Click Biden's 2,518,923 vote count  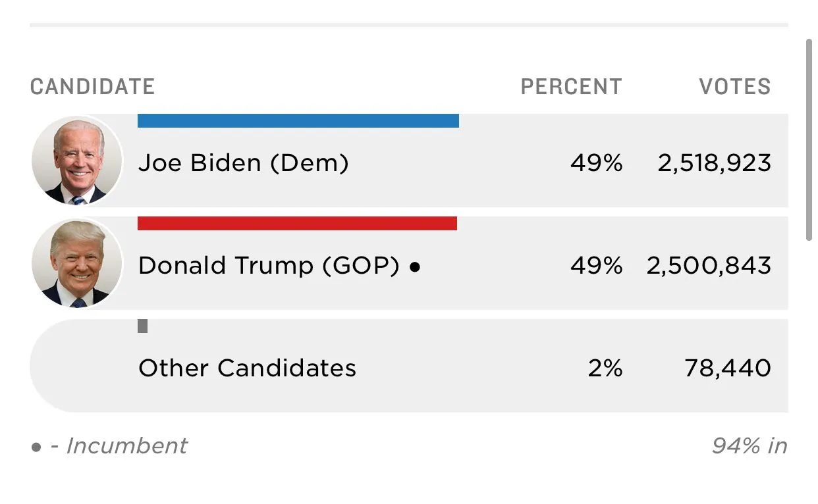click(714, 163)
